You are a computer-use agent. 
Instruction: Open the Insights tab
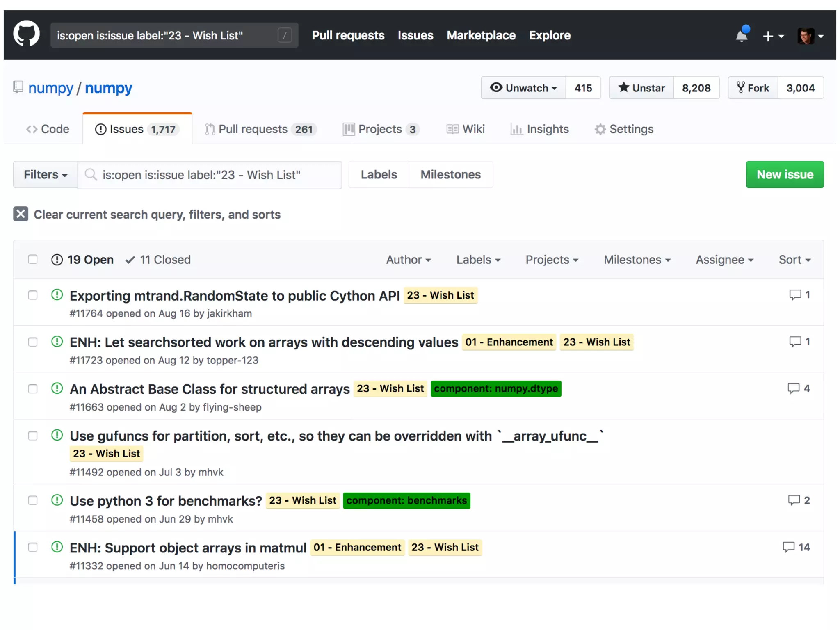click(x=540, y=129)
